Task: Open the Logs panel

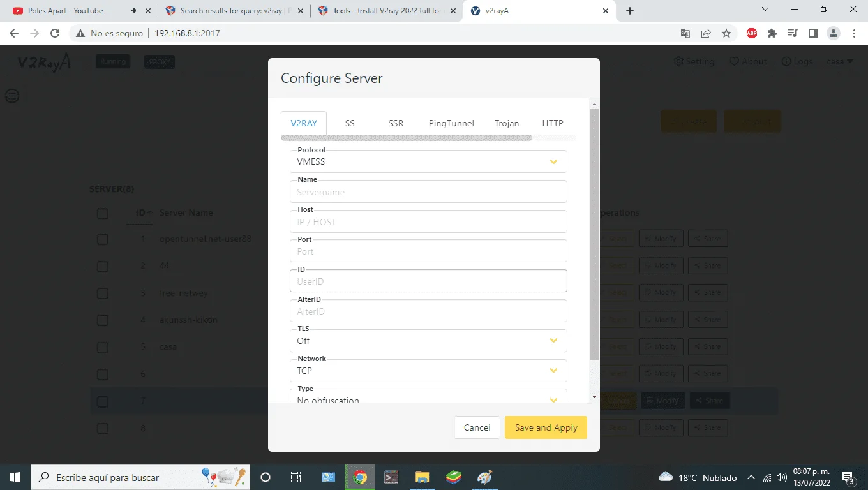Action: coord(797,61)
